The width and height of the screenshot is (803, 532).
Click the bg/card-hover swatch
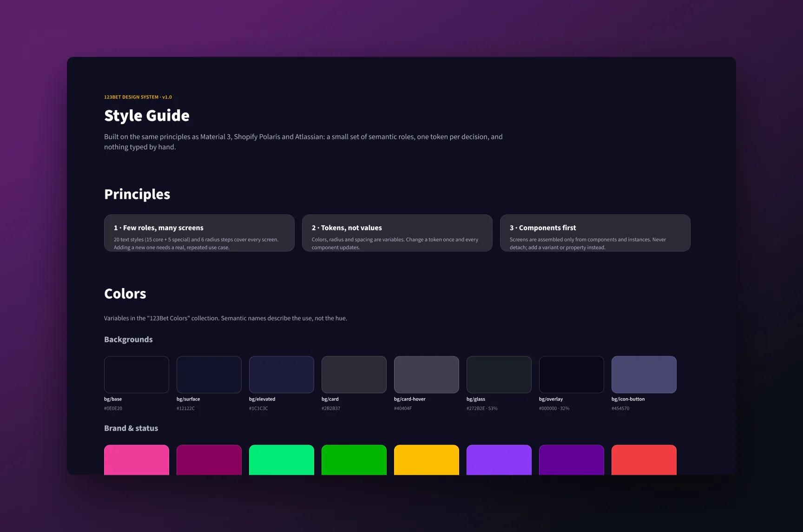click(427, 374)
